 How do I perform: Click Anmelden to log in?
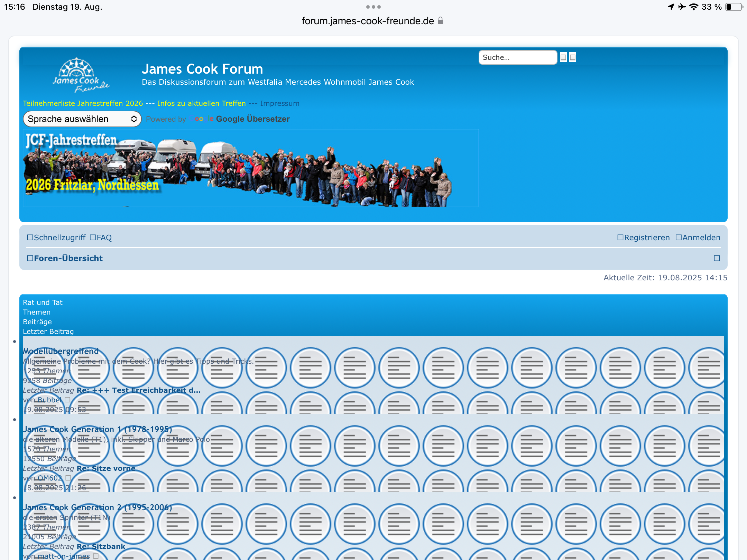[698, 237]
